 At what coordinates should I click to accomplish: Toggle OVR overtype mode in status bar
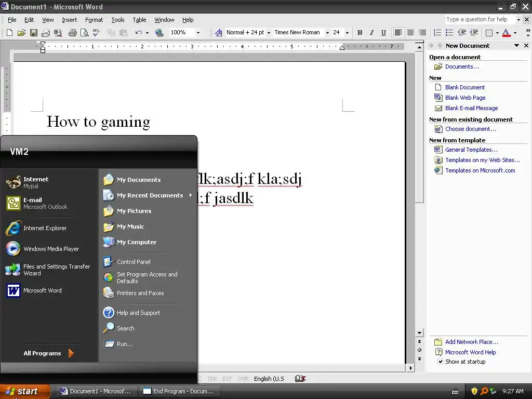point(243,379)
